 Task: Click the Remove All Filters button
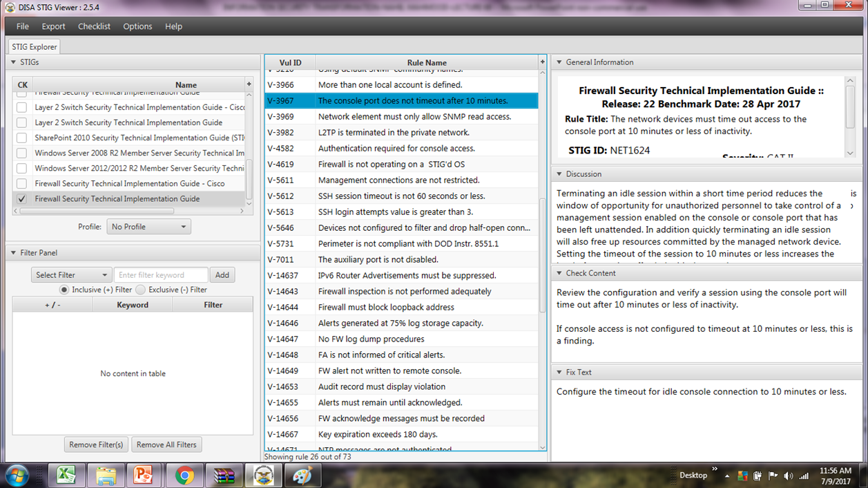(166, 444)
